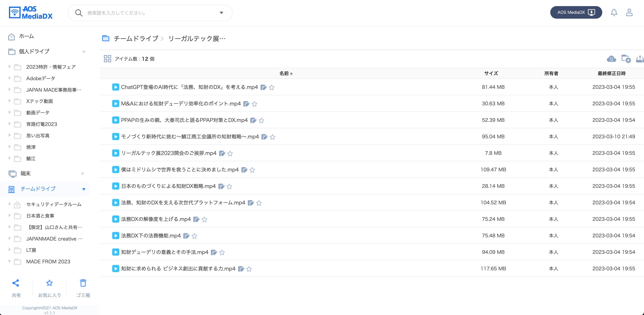Click the notification bell icon

(614, 13)
